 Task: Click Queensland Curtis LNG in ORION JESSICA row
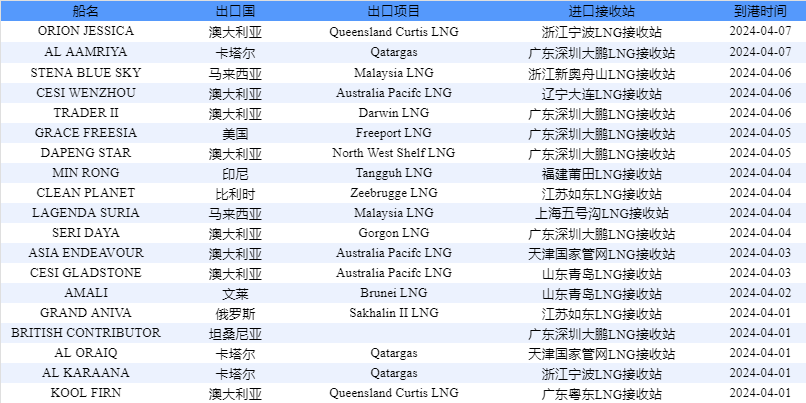(x=394, y=32)
